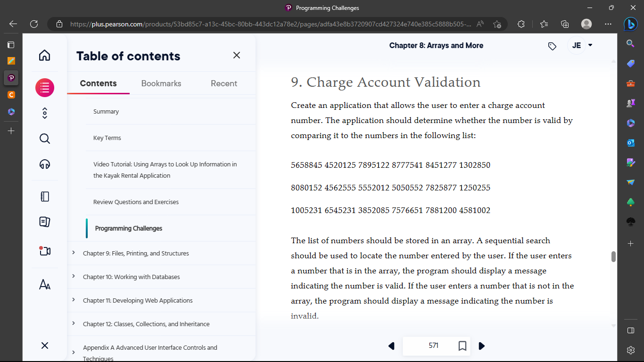Open the audiobook headphones icon
Screen dimensions: 644x362
pyautogui.click(x=44, y=164)
